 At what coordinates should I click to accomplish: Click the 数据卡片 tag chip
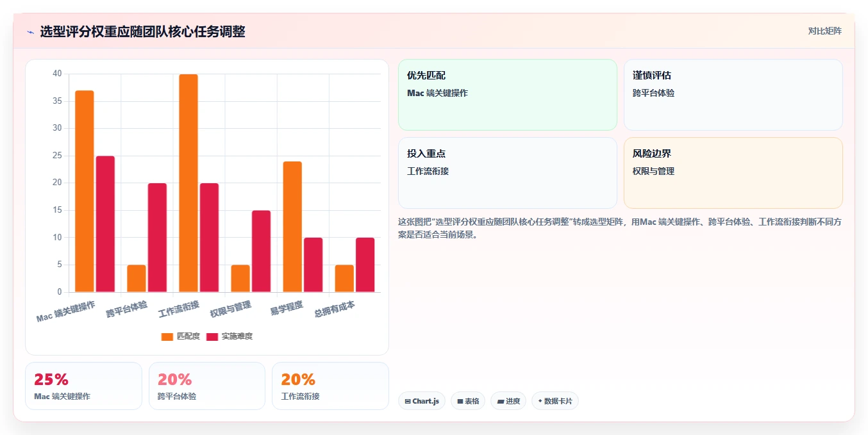[x=555, y=401]
